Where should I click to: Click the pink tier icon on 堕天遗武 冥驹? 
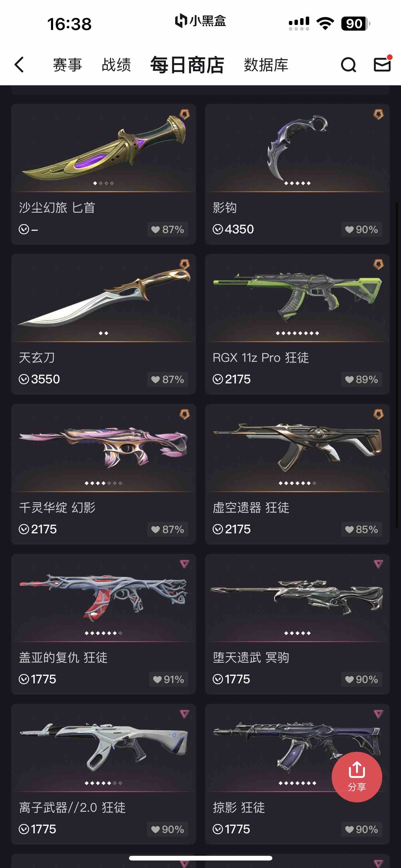point(378,564)
